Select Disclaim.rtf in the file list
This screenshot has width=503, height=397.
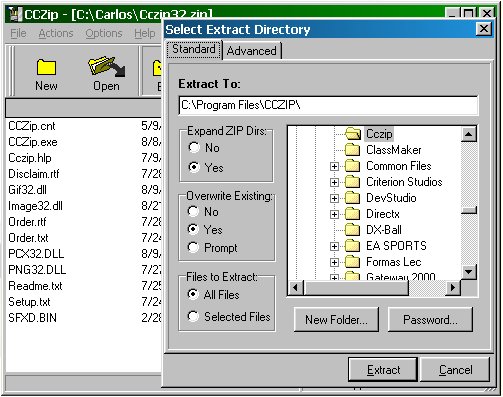click(34, 174)
